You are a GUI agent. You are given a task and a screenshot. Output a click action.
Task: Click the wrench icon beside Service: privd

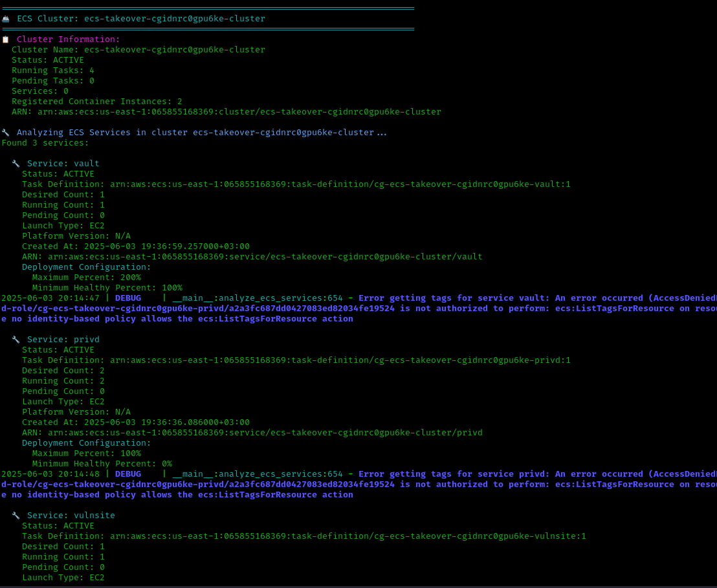coord(16,340)
